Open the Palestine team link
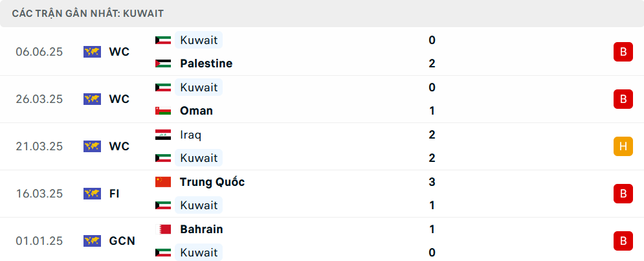644x261 pixels. tap(206, 63)
